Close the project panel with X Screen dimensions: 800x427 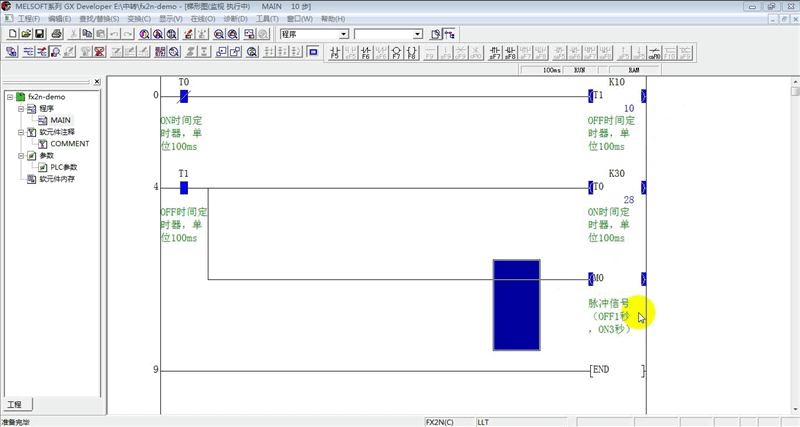(x=97, y=82)
